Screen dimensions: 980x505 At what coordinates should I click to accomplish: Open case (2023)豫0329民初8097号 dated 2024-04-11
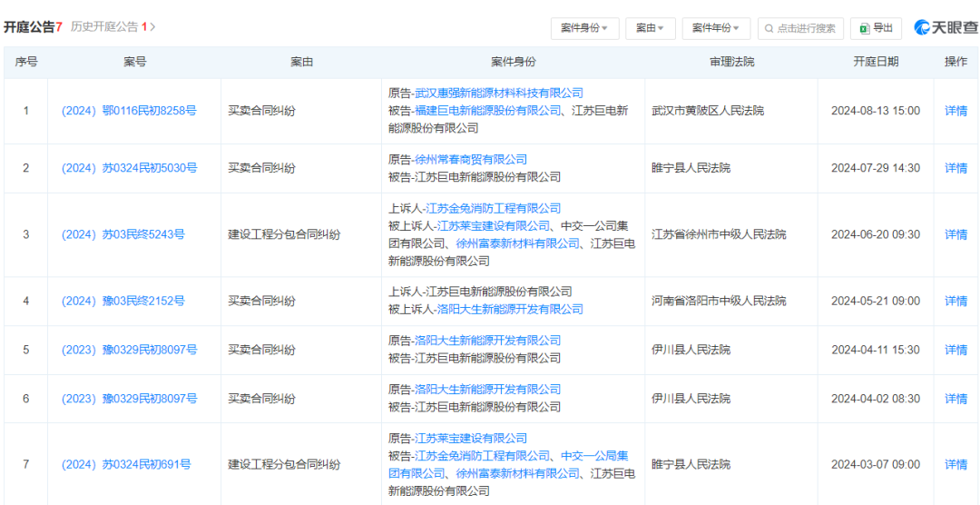click(x=129, y=350)
